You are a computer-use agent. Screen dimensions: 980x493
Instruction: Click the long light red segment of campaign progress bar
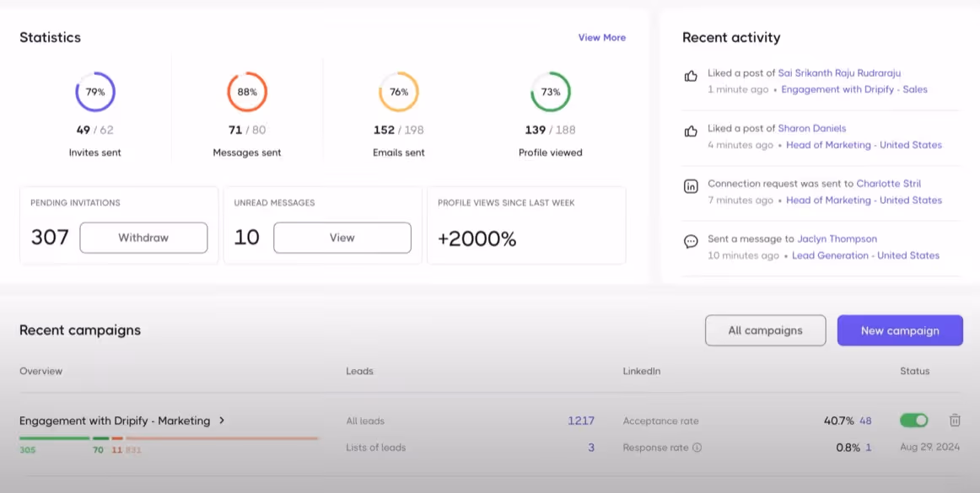[222, 438]
